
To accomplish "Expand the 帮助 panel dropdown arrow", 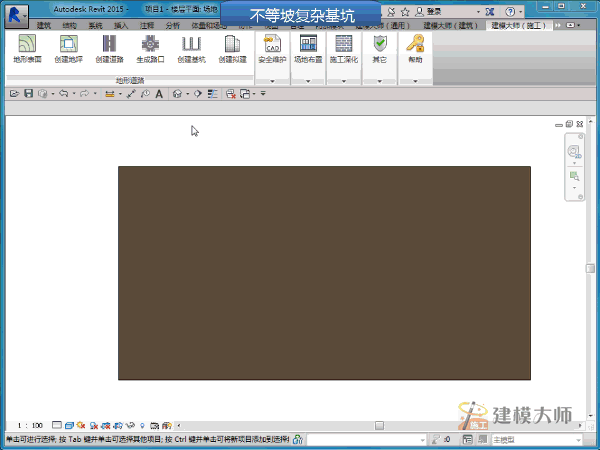I will pyautogui.click(x=415, y=81).
